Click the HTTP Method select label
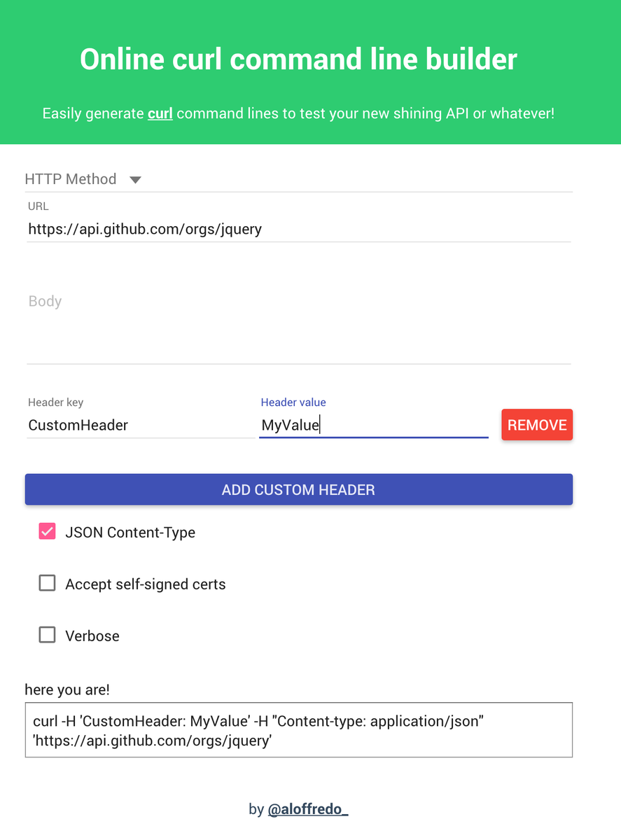621x840 pixels. click(x=71, y=179)
